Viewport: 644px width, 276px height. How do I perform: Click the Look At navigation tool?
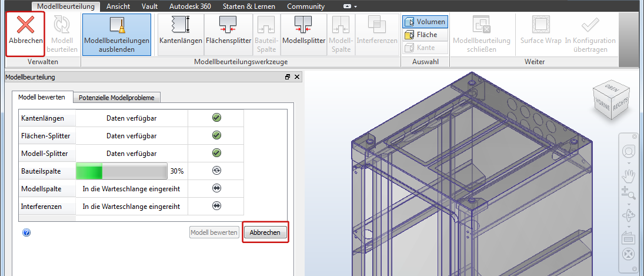tap(628, 237)
